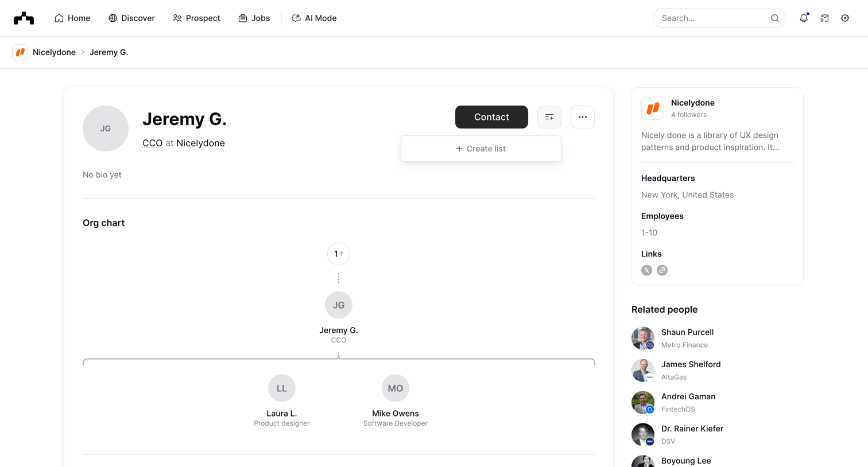The image size is (868, 467).
Task: Click the 4 followers text
Action: pos(689,115)
